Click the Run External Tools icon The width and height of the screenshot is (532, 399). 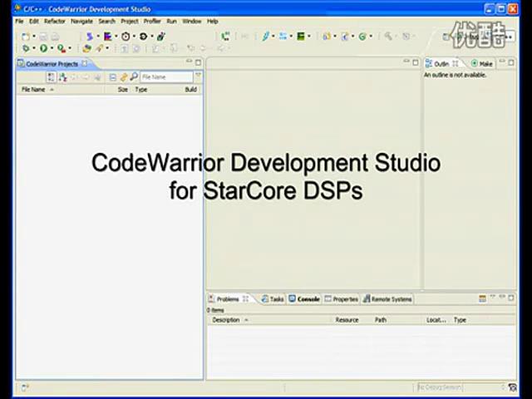(62, 48)
